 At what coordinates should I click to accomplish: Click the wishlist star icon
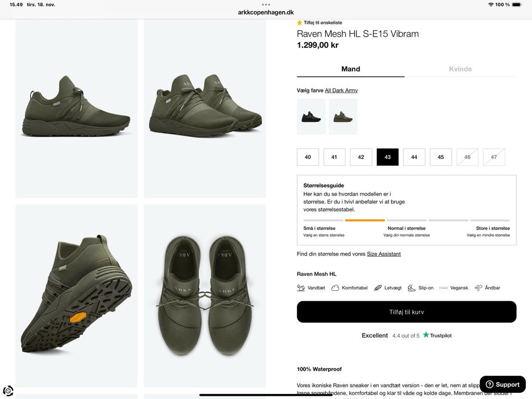(300, 23)
